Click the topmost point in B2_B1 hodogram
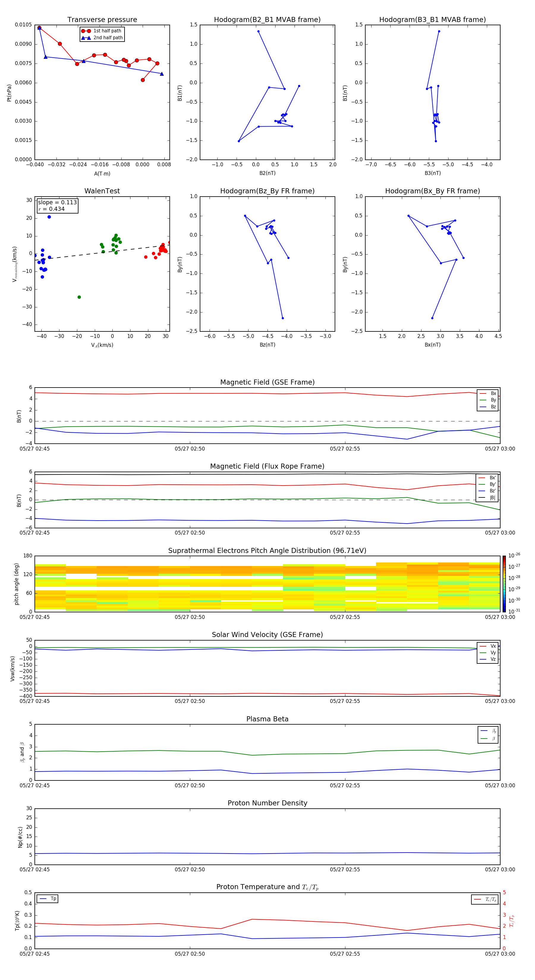The image size is (535, 980). click(x=258, y=31)
